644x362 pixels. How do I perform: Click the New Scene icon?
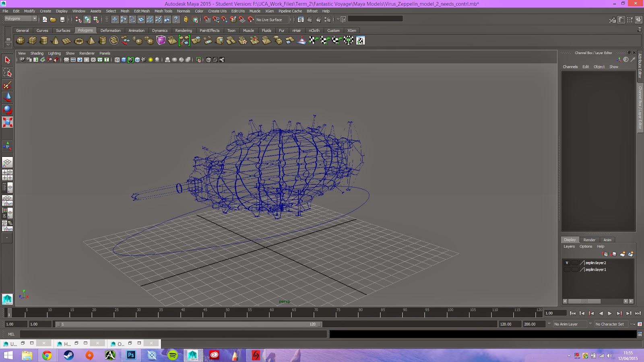[x=45, y=19]
